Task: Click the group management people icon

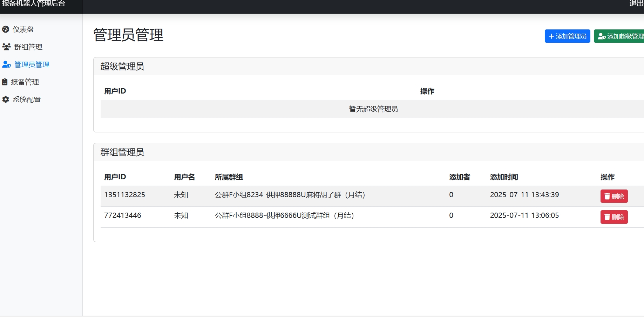Action: point(6,47)
